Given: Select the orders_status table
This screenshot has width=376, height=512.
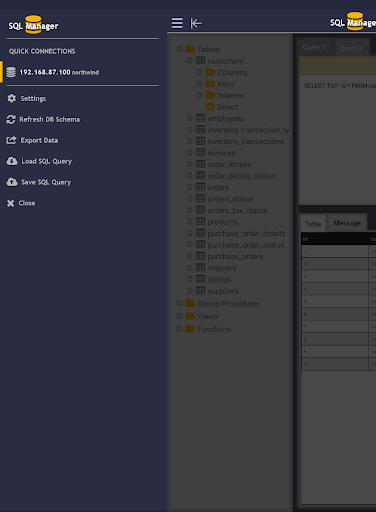Looking at the screenshot, I should (230, 199).
